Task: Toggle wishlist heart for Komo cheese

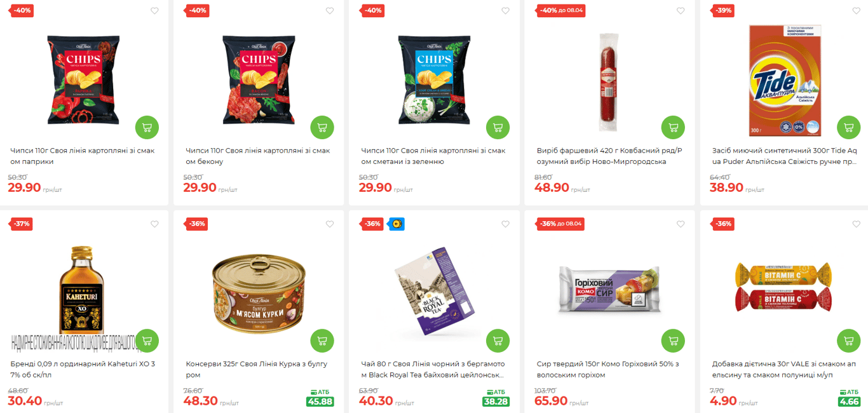Action: pyautogui.click(x=681, y=224)
